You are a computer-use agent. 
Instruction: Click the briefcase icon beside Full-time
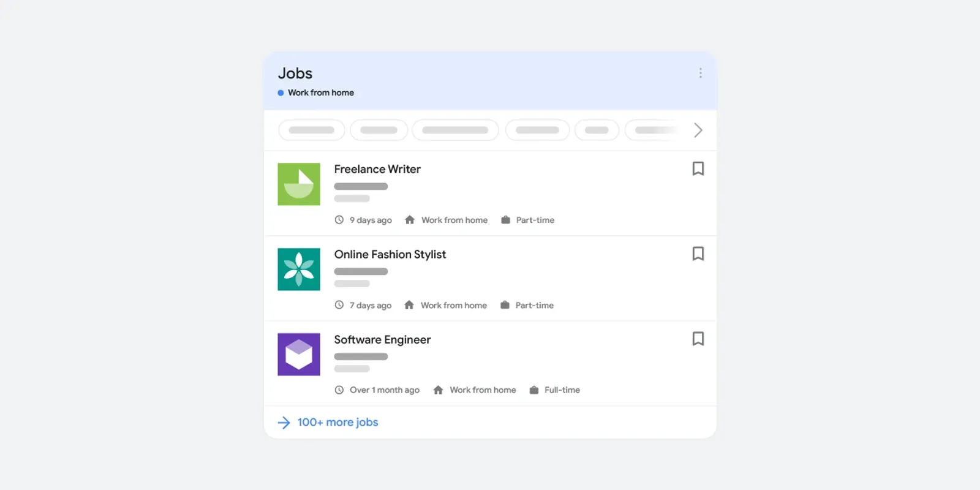[534, 390]
